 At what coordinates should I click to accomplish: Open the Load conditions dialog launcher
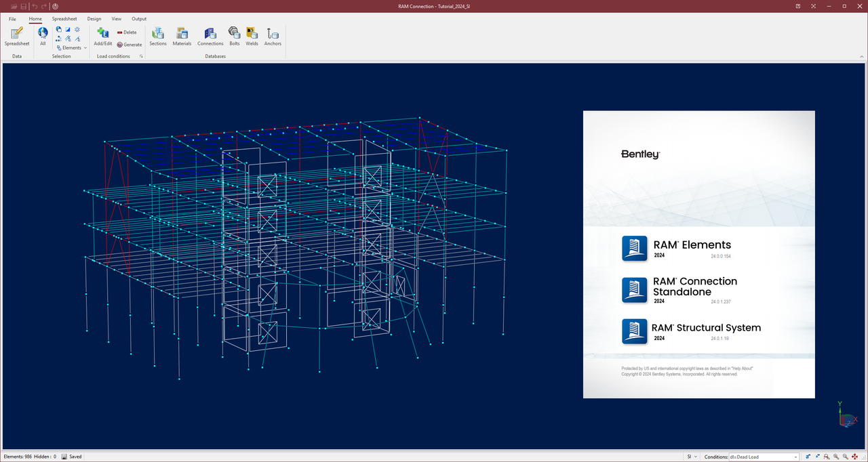click(141, 57)
